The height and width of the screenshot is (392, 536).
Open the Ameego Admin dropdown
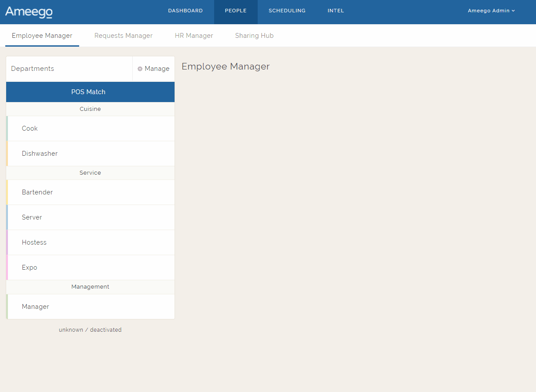491,11
